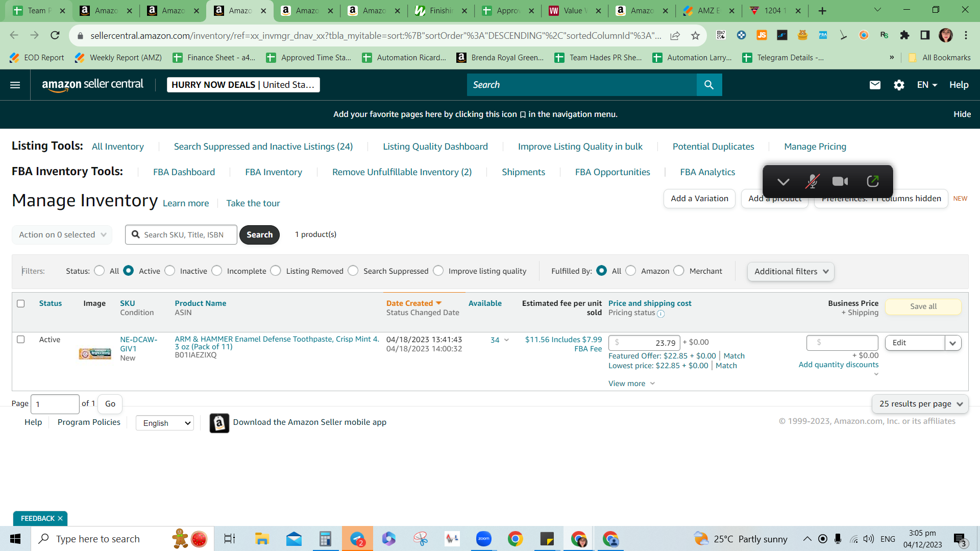The width and height of the screenshot is (980, 551).
Task: Click the price field showing 23.79
Action: [x=644, y=343]
